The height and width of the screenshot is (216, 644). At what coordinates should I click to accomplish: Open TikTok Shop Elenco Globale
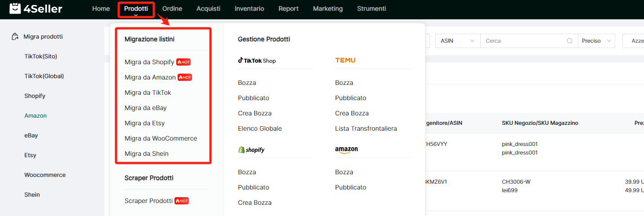click(x=260, y=128)
